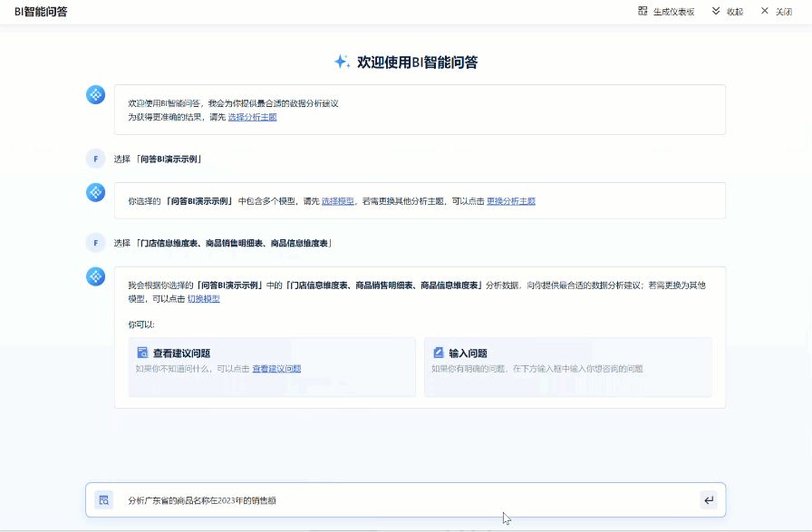Click the user avatar beside 选择「问答BI演示示例」
Image resolution: width=812 pixels, height=532 pixels.
point(95,159)
